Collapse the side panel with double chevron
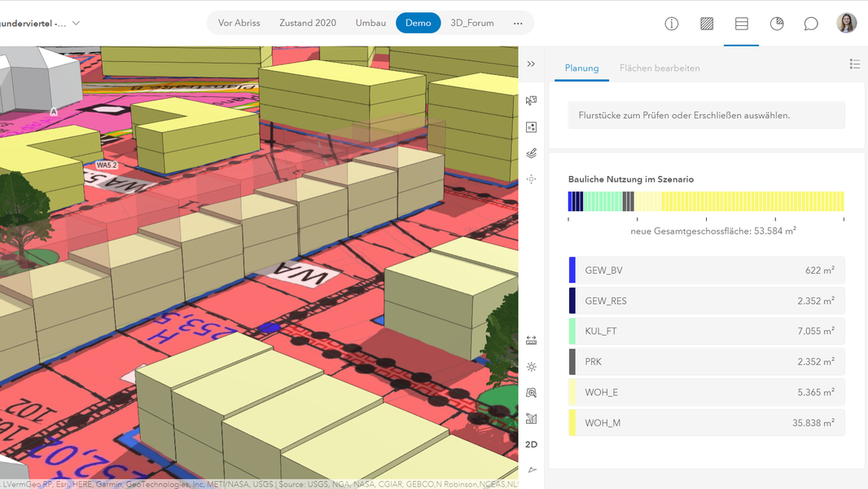868x489 pixels. [x=532, y=64]
